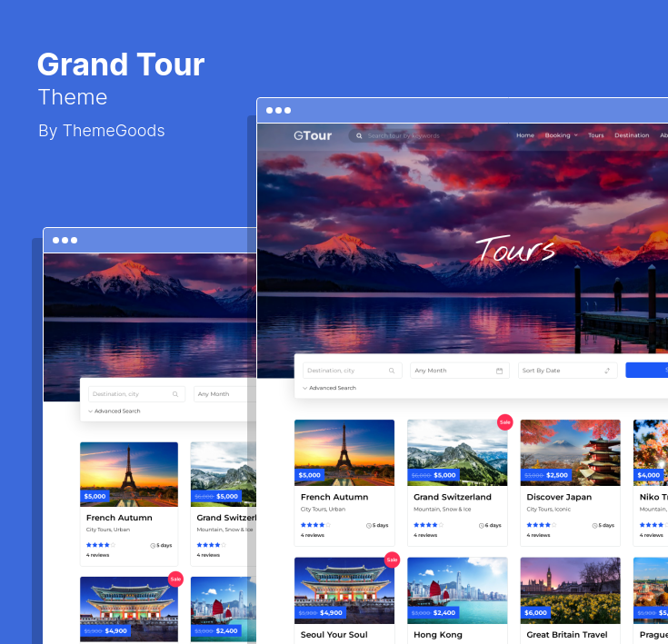Screen dimensions: 668x644
Task: Click Sale badge on back window Seoul card
Action: tap(175, 580)
